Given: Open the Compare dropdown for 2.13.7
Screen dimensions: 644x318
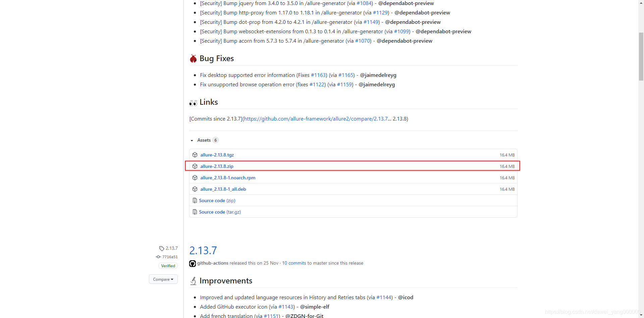Looking at the screenshot, I should [163, 279].
